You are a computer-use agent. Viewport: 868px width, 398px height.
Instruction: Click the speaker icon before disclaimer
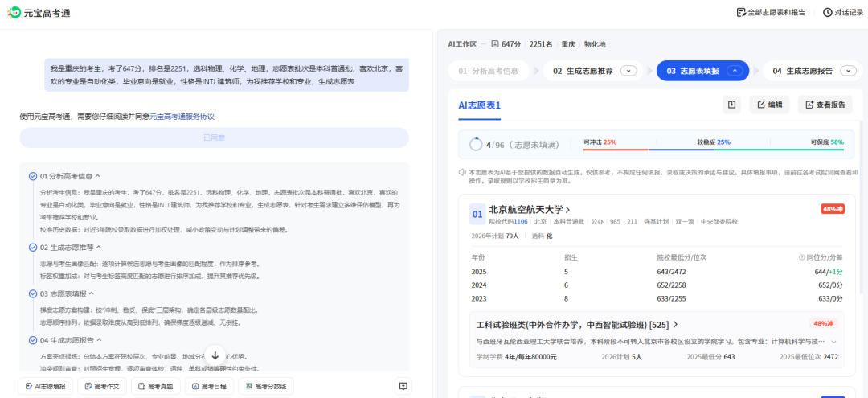click(x=462, y=172)
